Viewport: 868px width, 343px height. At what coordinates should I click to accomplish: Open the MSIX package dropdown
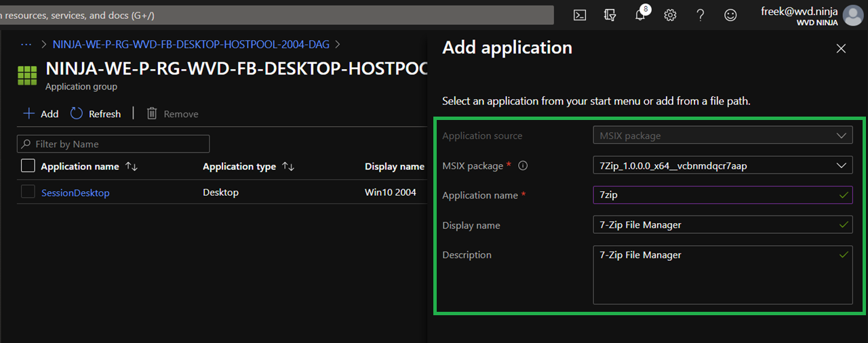pos(723,165)
